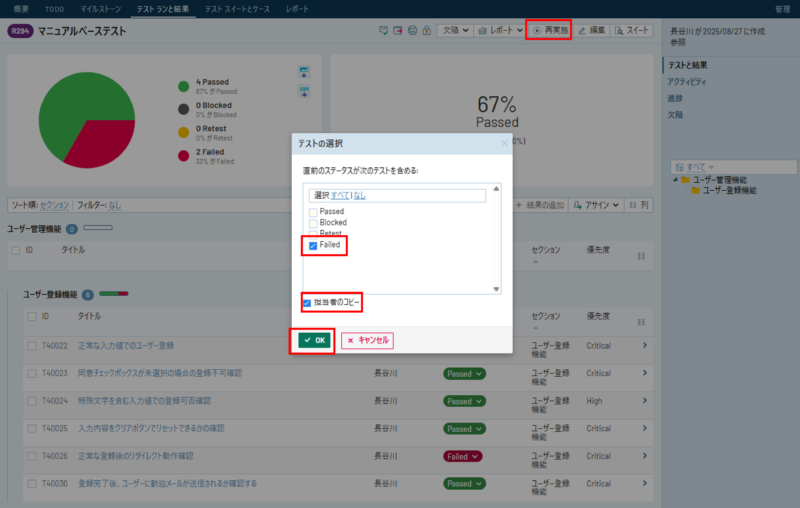Screen dimensions: 800x508
Task: Click the column handle icon of ユーザー登録機能 table
Action: click(x=641, y=322)
